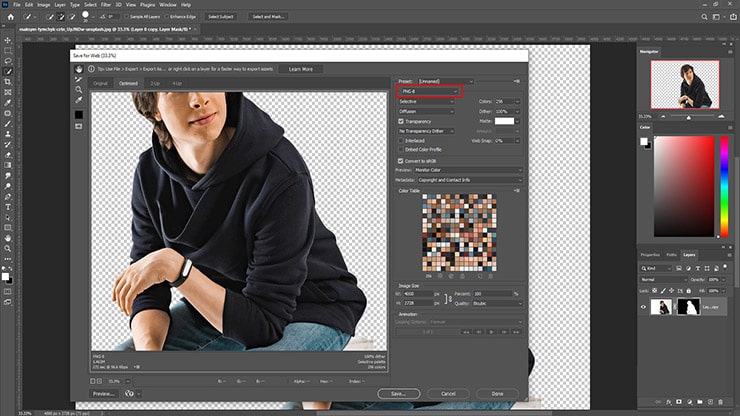This screenshot has height=416, width=740.
Task: Click the black eyedropper color swatch
Action: click(79, 115)
